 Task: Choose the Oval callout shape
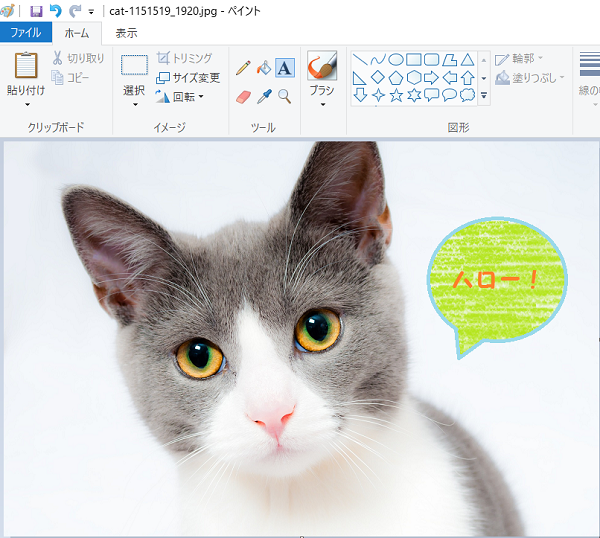450,95
